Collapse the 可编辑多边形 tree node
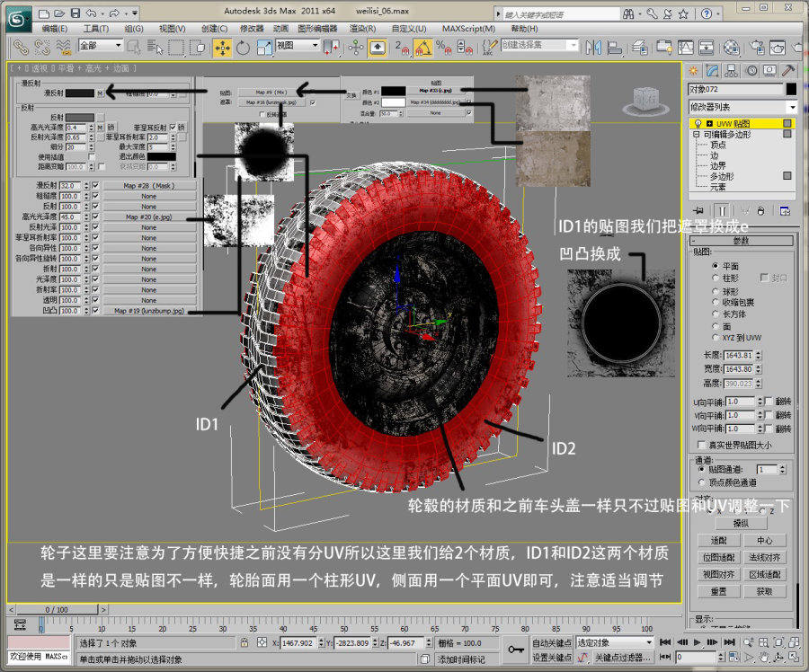This screenshot has height=672, width=809. [x=697, y=134]
